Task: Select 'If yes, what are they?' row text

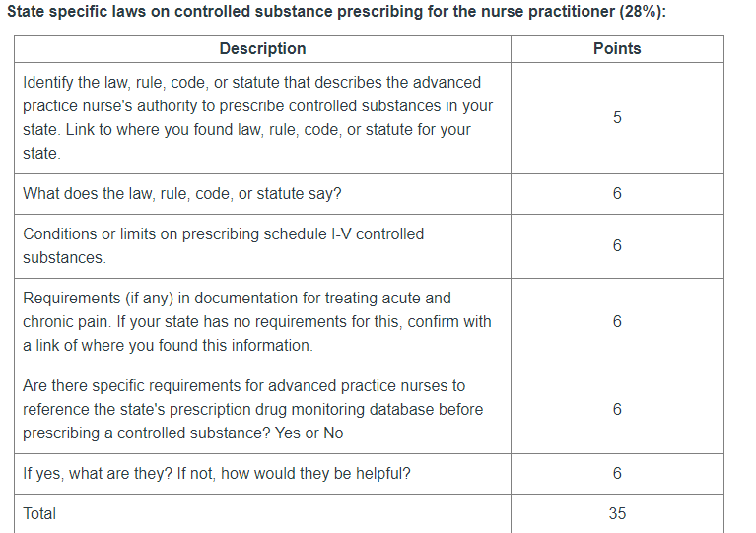Action: tap(217, 473)
